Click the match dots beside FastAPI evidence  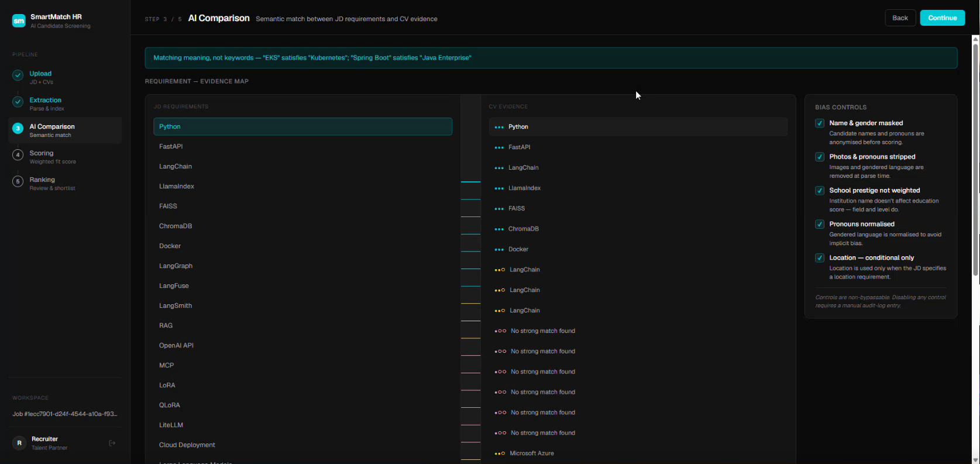[x=499, y=147]
